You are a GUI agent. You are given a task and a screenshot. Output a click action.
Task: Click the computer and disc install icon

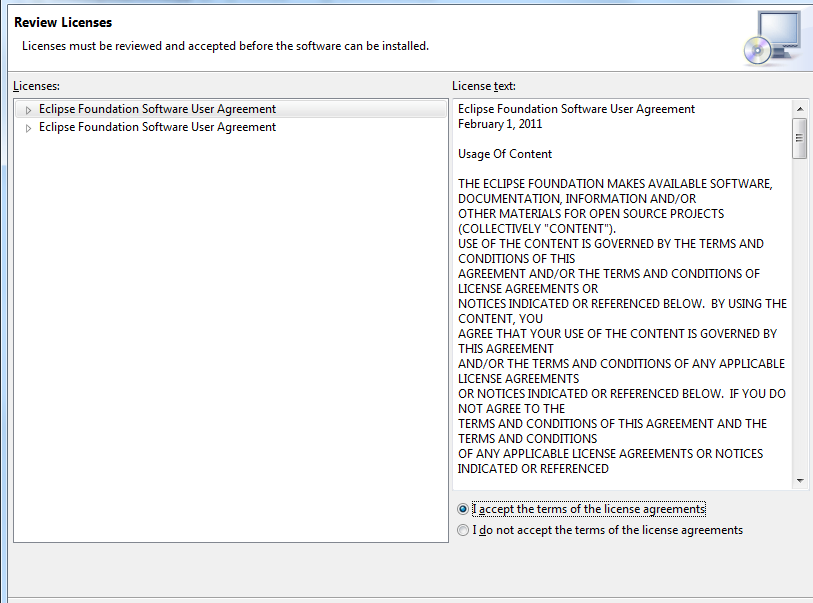[x=772, y=37]
